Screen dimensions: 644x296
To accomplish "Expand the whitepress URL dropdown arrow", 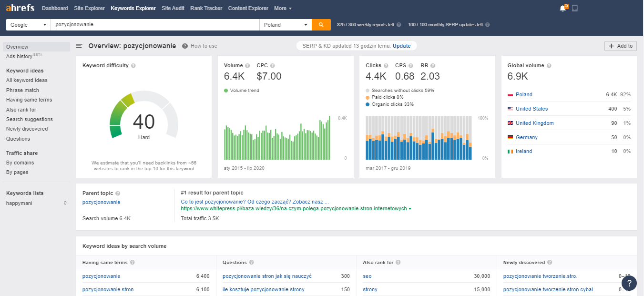I will click(410, 209).
